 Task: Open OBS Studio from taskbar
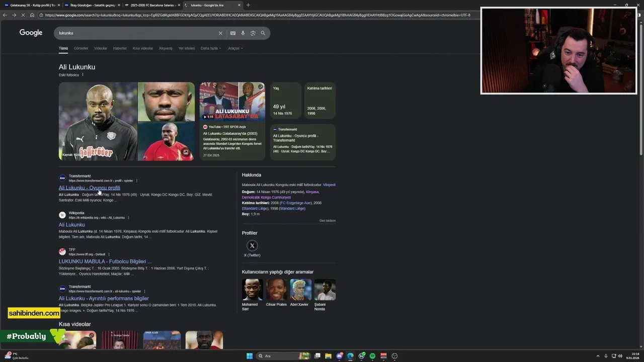394,356
